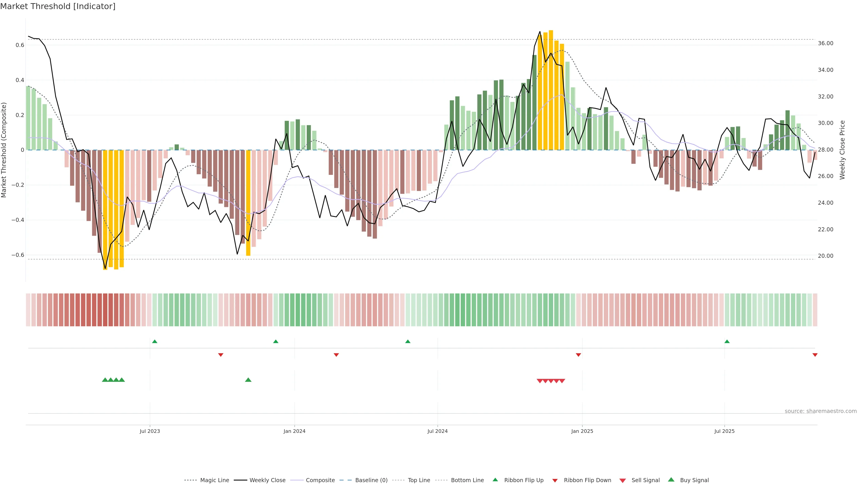The height and width of the screenshot is (488, 868).
Task: Click the Ribbon Flip Up legend triangle icon
Action: click(x=495, y=480)
